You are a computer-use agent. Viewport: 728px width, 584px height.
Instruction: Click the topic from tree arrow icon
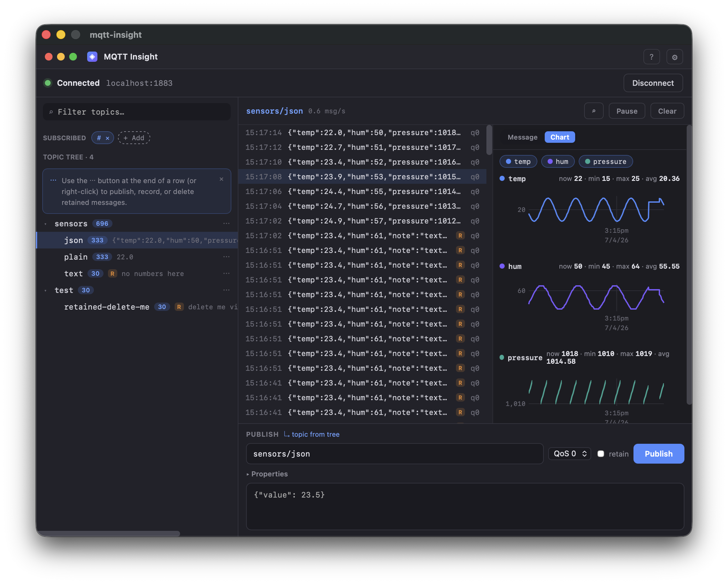pyautogui.click(x=286, y=434)
